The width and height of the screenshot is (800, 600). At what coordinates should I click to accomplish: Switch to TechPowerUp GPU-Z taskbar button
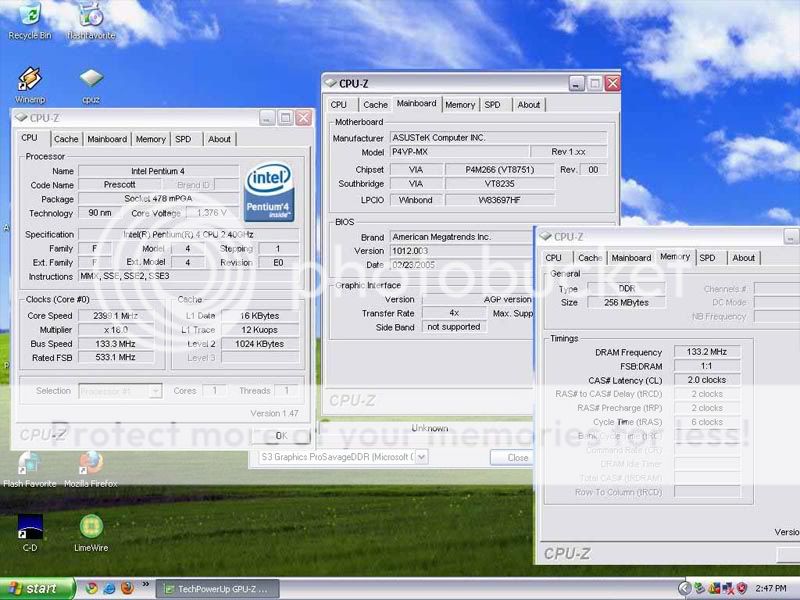click(217, 589)
